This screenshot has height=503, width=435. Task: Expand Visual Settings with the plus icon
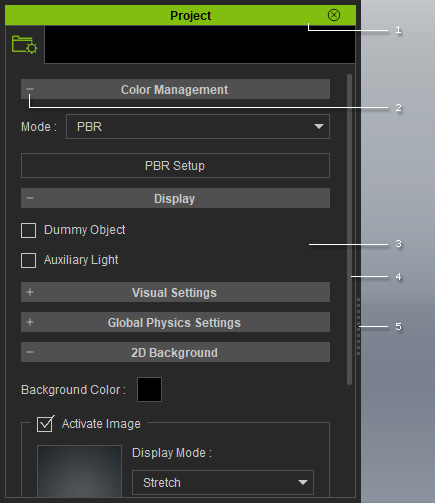pyautogui.click(x=30, y=292)
